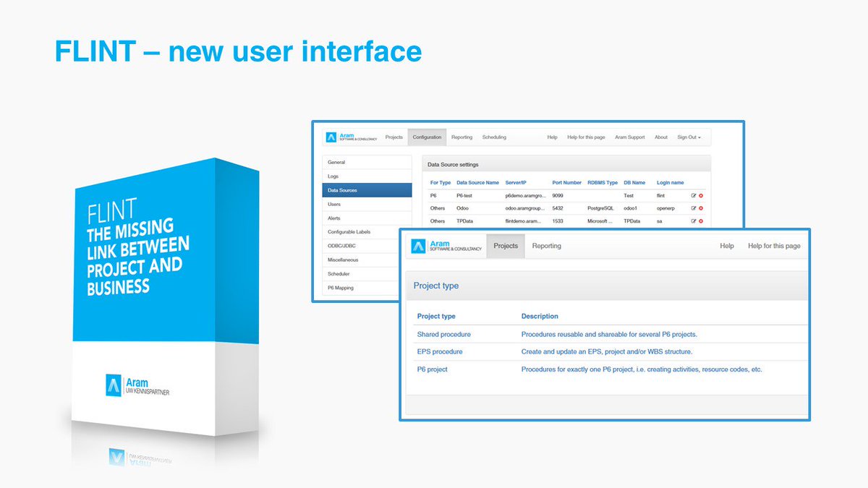Click the odoo1 DB name cell
This screenshot has width=868, height=488.
[x=631, y=208]
